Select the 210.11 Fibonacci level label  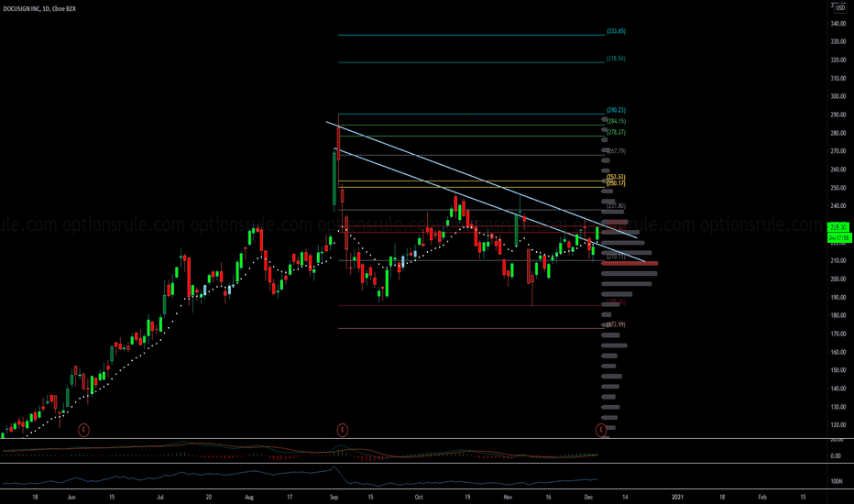[x=616, y=257]
